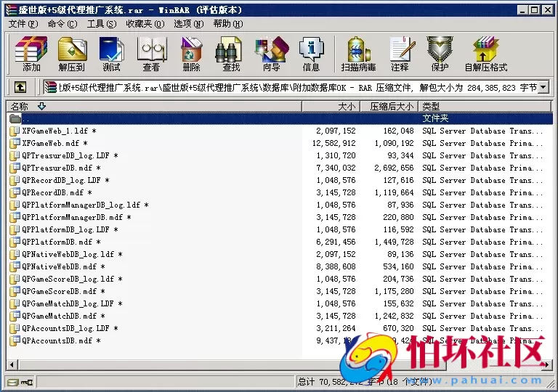Screen dimensions: 558x392
Task: Sort by Packed size (压缩后大小) column header
Action: pos(389,106)
